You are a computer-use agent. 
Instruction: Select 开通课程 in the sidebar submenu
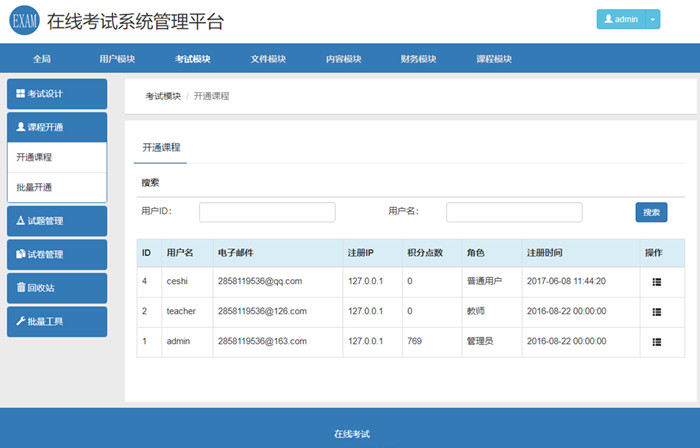point(56,157)
